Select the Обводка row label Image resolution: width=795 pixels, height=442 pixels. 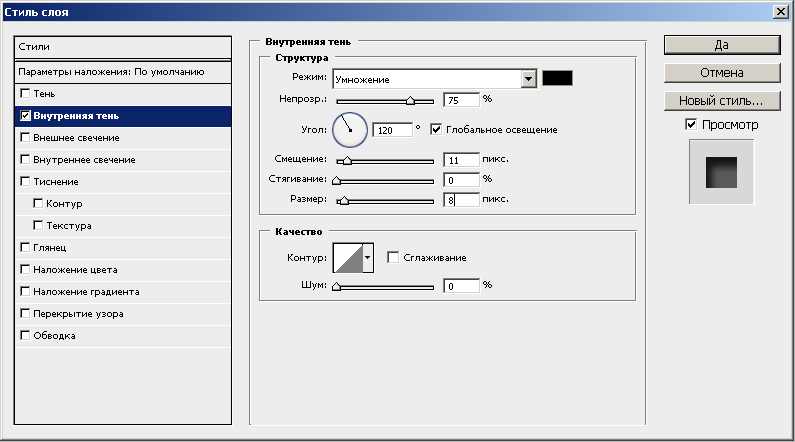coord(54,336)
